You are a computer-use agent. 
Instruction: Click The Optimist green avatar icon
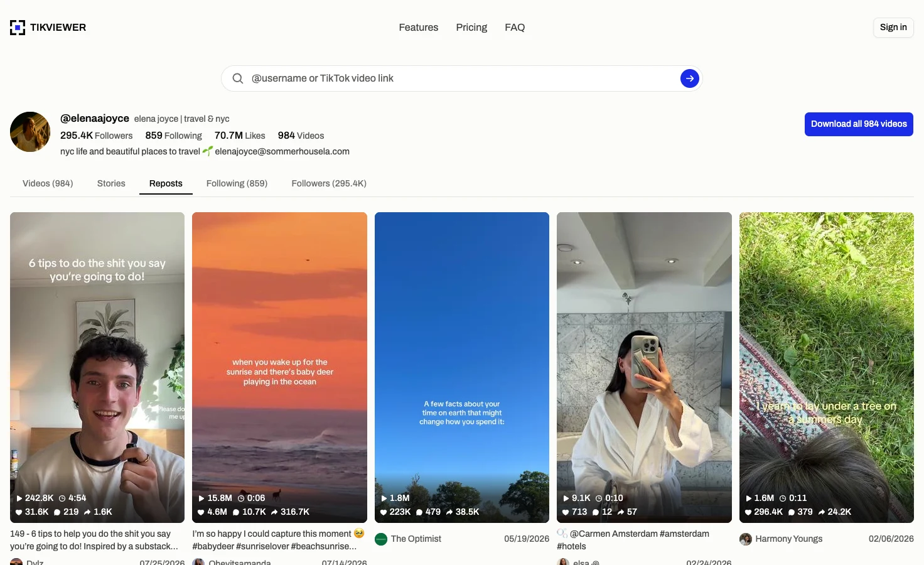[x=381, y=539]
